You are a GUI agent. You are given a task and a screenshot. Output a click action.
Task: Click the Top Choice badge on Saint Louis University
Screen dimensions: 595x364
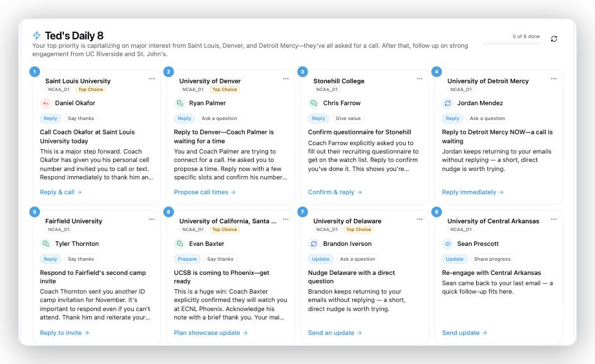tap(90, 90)
